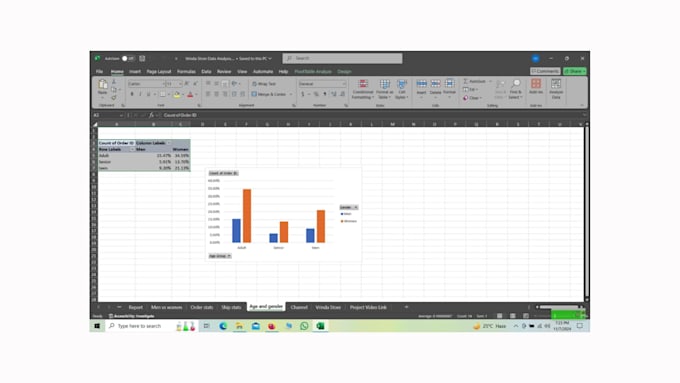Open the Formulas ribbon tab
This screenshot has width=680, height=383.
186,72
